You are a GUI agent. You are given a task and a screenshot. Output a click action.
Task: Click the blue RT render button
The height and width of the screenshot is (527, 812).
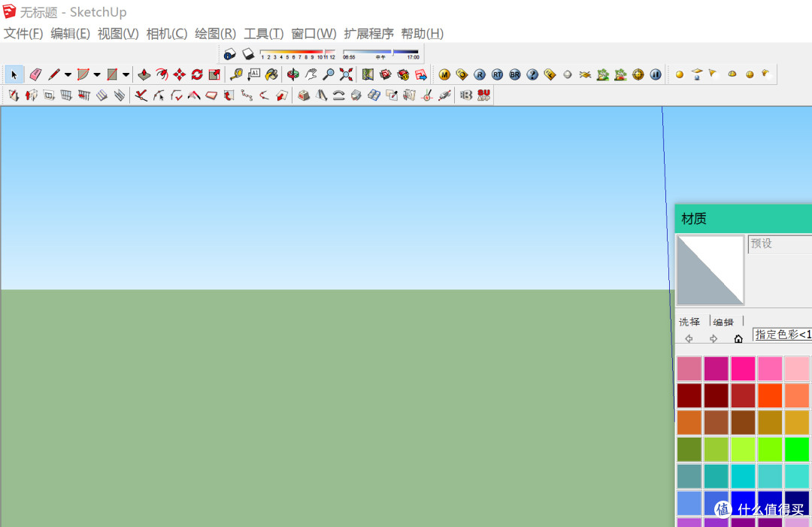497,74
